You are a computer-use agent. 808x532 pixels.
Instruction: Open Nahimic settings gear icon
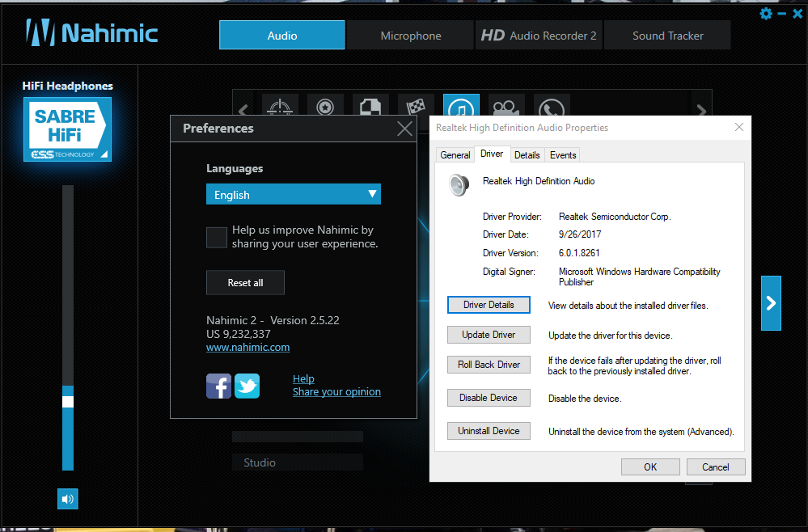766,14
